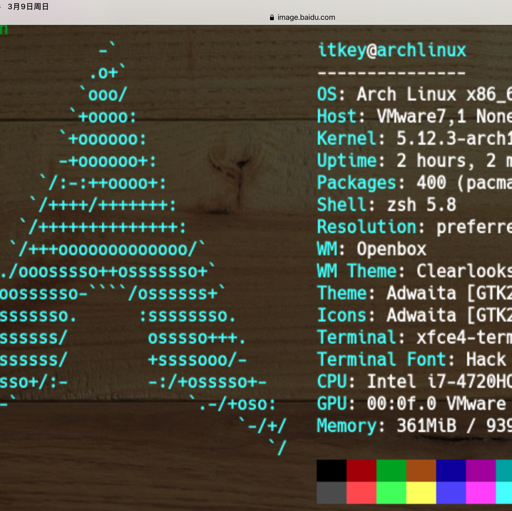Click the Arch Linux ASCII logo
Screen dimensions: 512x511
143,248
